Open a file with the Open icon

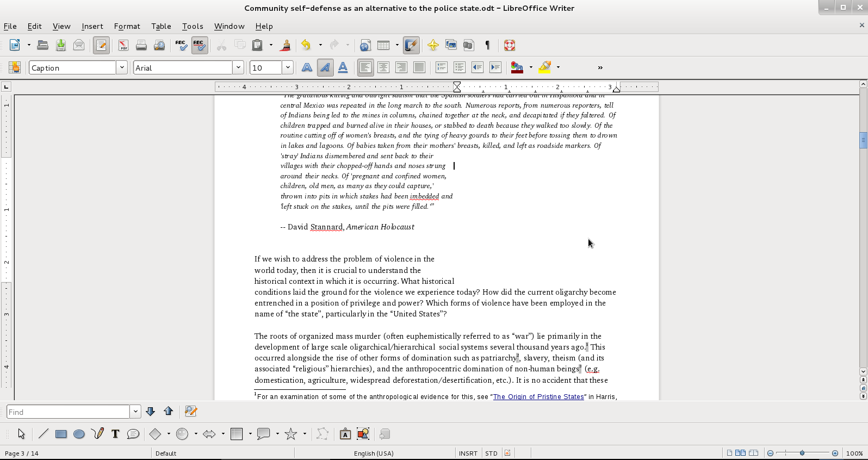click(x=42, y=45)
